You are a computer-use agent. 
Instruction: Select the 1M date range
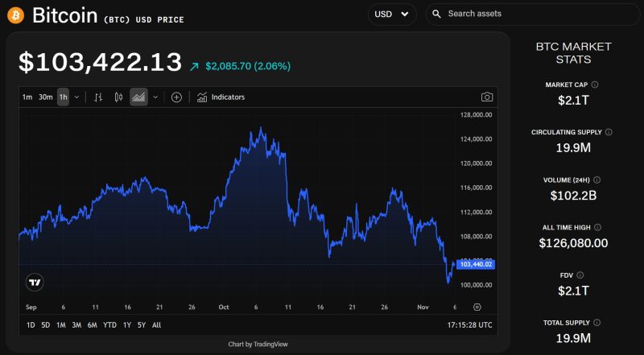click(61, 325)
